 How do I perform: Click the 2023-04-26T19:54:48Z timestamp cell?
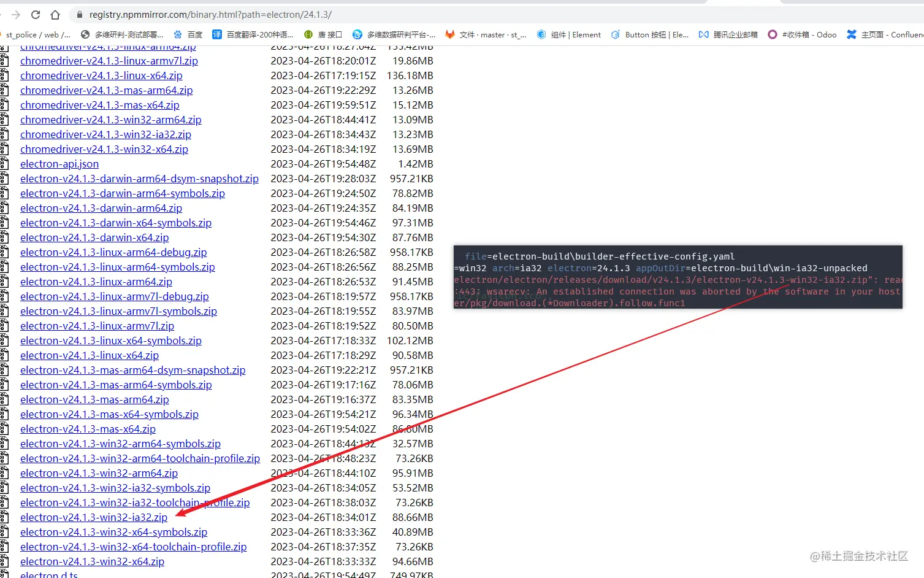pos(323,164)
